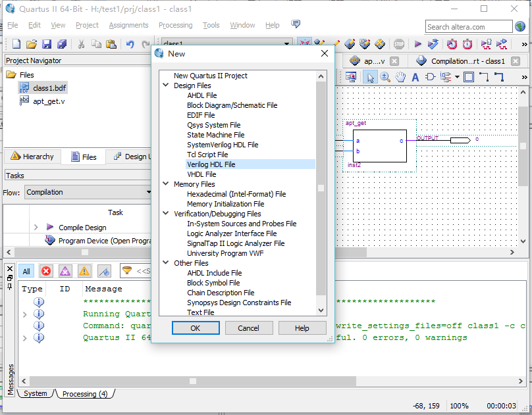Click the Copy toolbar icon
Viewport: 532px width, 415px height.
pyautogui.click(x=96, y=44)
